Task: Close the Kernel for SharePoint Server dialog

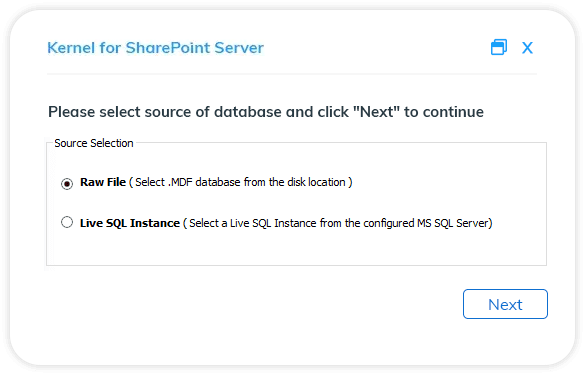Action: click(527, 48)
